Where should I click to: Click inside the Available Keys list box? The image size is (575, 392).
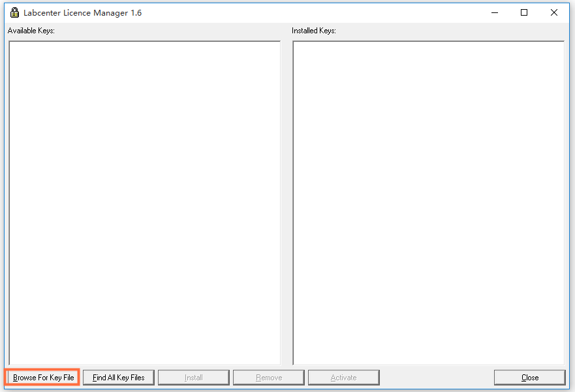pyautogui.click(x=144, y=202)
